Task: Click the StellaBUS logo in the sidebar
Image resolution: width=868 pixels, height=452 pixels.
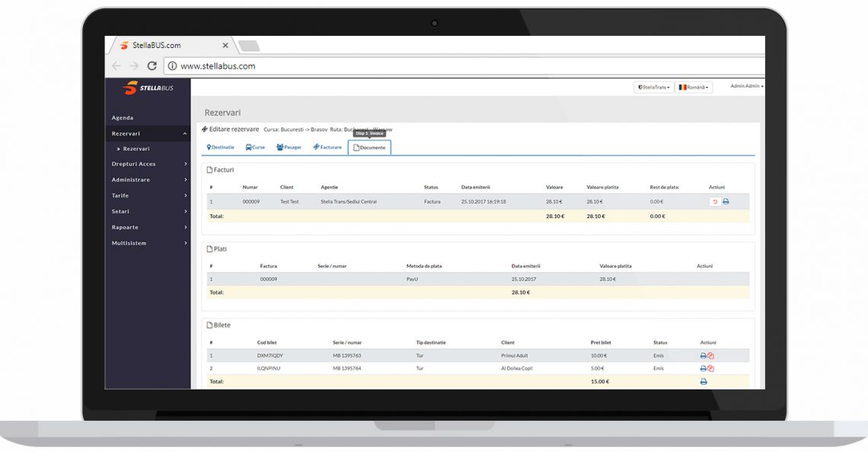Action: (x=148, y=88)
